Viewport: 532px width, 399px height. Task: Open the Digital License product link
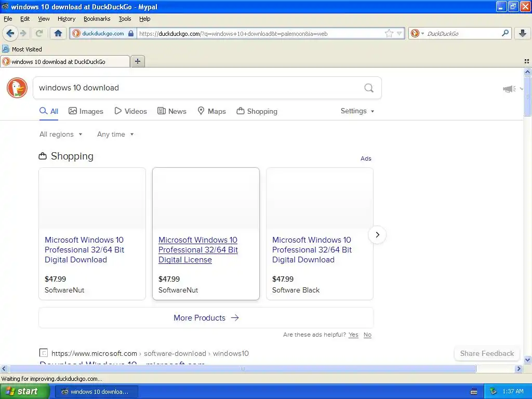pos(198,250)
